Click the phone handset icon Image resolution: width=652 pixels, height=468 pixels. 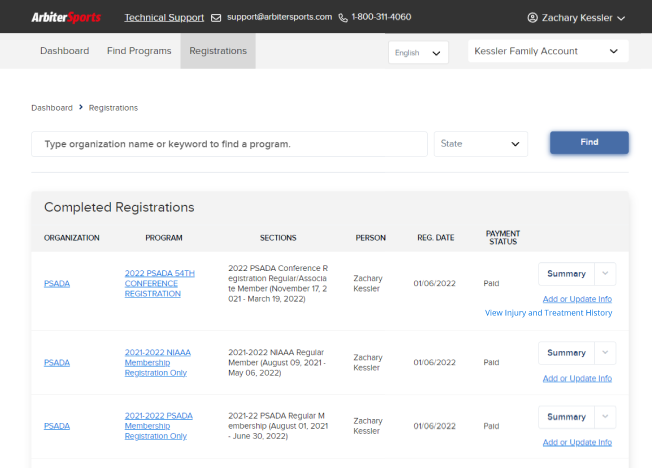pyautogui.click(x=343, y=18)
